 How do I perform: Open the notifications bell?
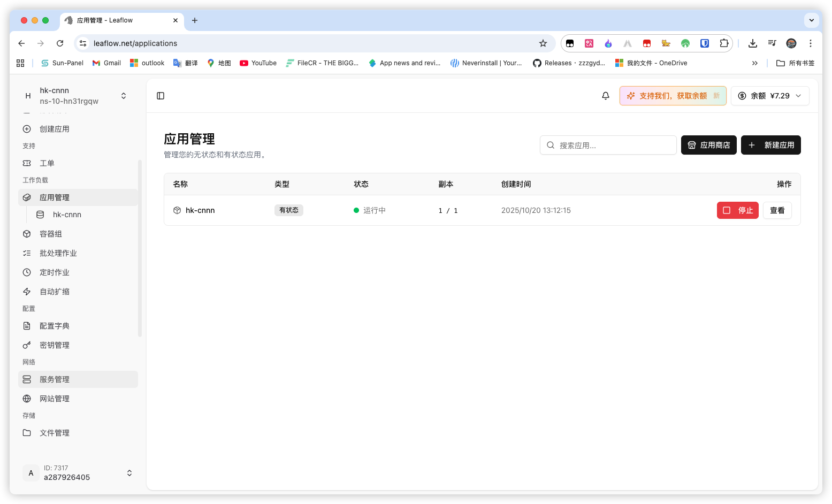[606, 96]
